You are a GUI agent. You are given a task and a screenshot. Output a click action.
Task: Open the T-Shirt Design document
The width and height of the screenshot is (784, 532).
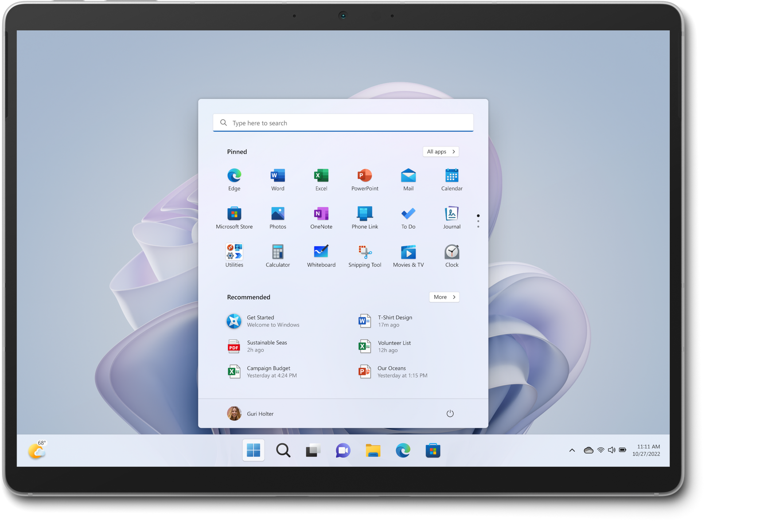386,321
